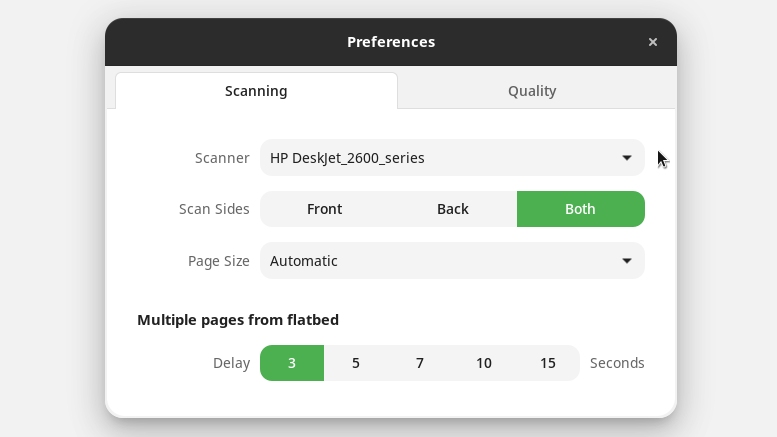Select Both for Scan Sides
Screen dimensions: 777x437
point(580,209)
